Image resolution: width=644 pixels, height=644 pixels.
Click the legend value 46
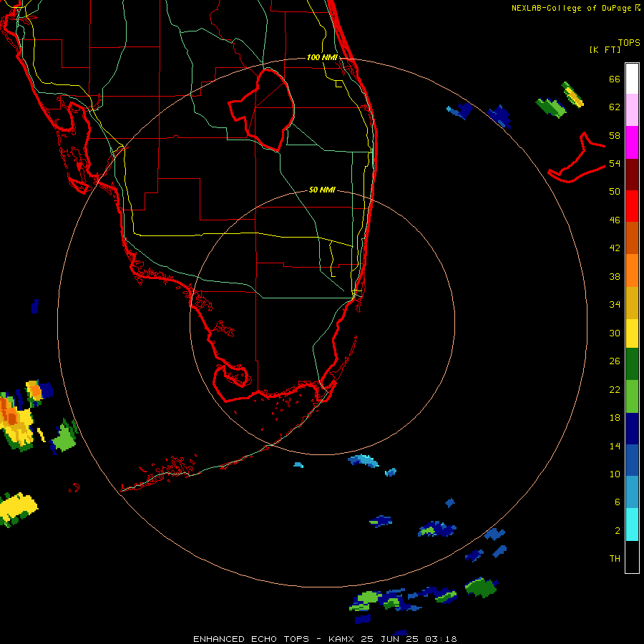(x=615, y=220)
